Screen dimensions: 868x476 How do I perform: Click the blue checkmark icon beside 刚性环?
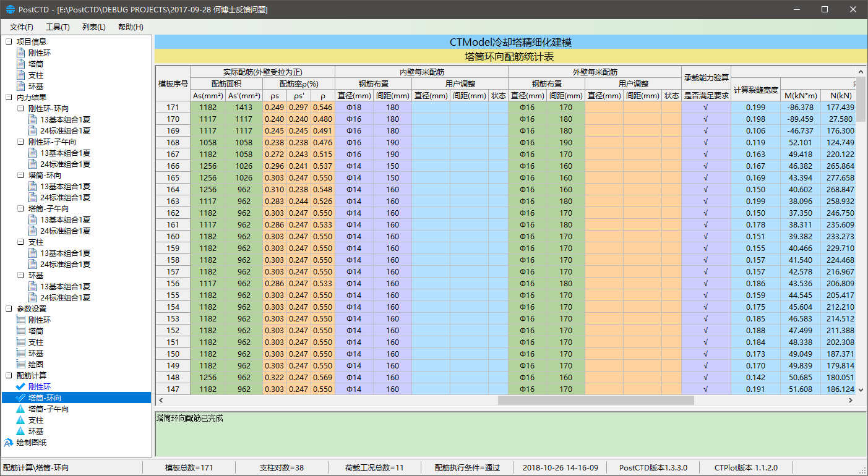[x=21, y=386]
